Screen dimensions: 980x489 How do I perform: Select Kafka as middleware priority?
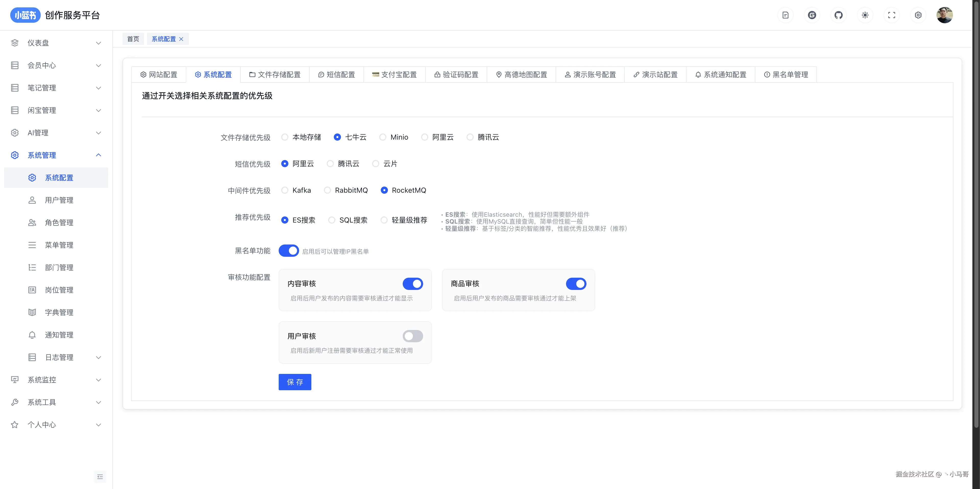(x=285, y=190)
